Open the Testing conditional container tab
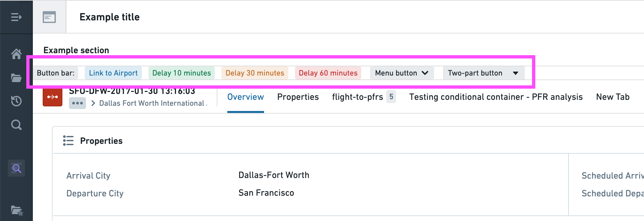This screenshot has height=221, width=644. click(496, 97)
